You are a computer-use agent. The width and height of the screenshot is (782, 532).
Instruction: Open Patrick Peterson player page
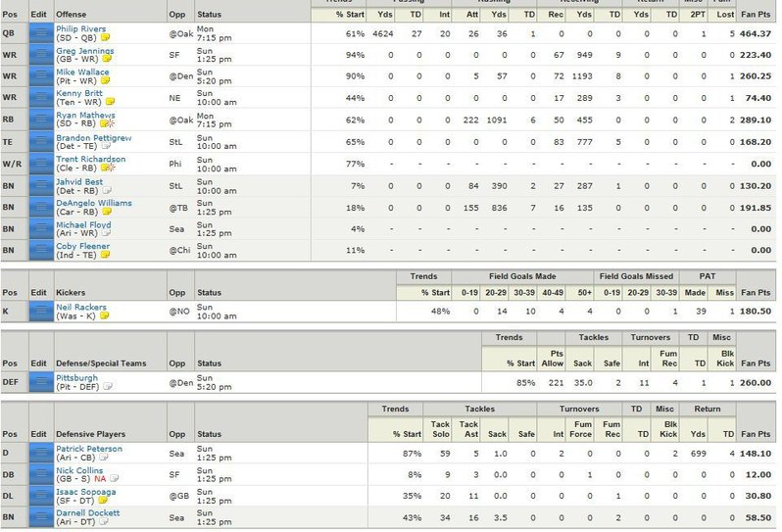coord(89,449)
